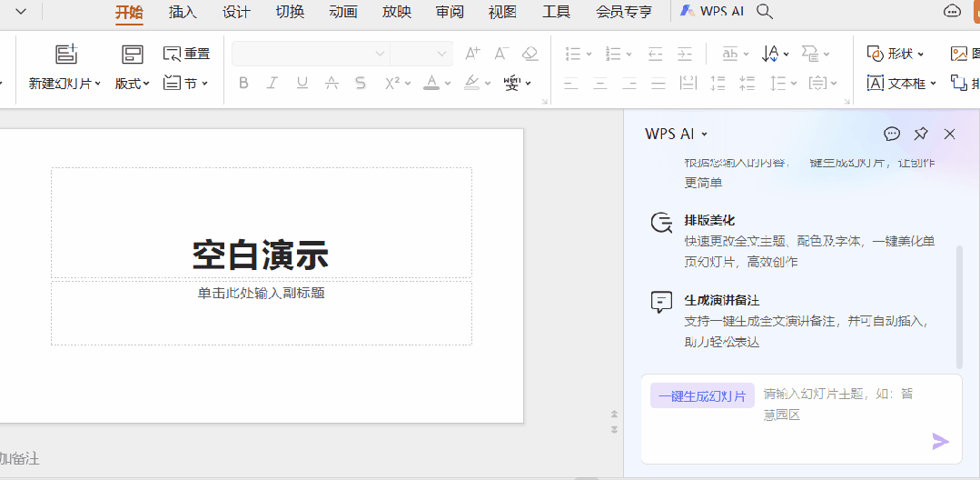Toggle the superscript X² button
Viewport: 980px width, 480px height.
coord(392,83)
